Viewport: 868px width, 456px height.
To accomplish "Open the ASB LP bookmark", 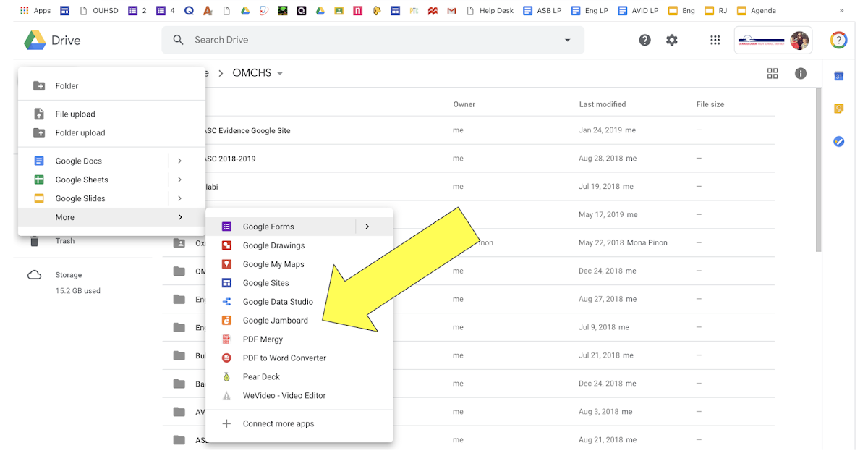I will (542, 11).
